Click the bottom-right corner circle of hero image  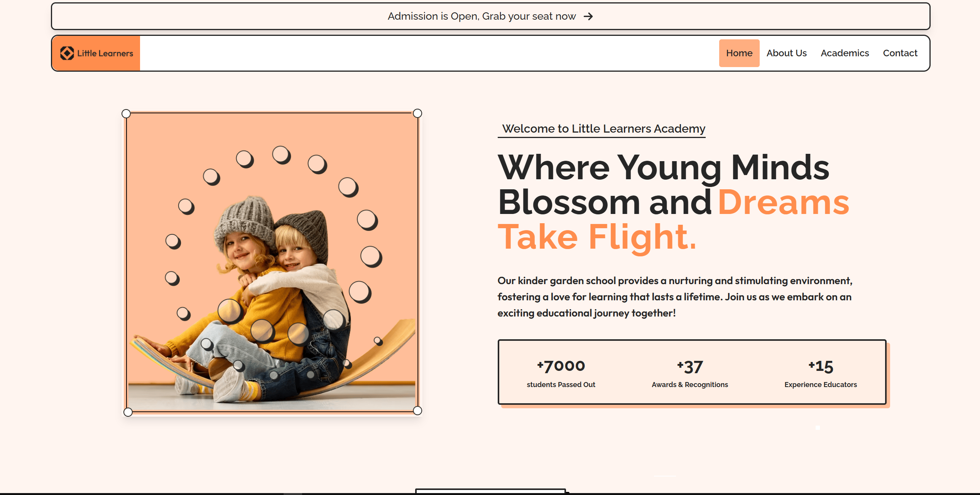417,411
